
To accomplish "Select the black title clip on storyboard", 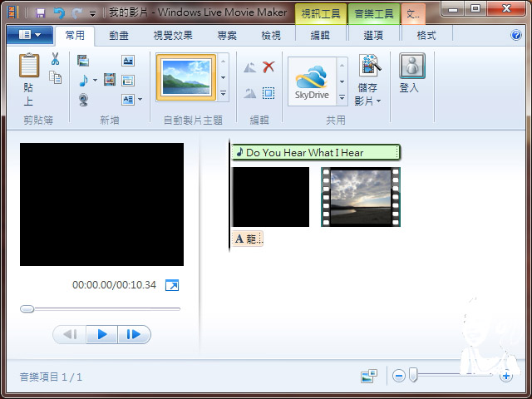I will (270, 197).
